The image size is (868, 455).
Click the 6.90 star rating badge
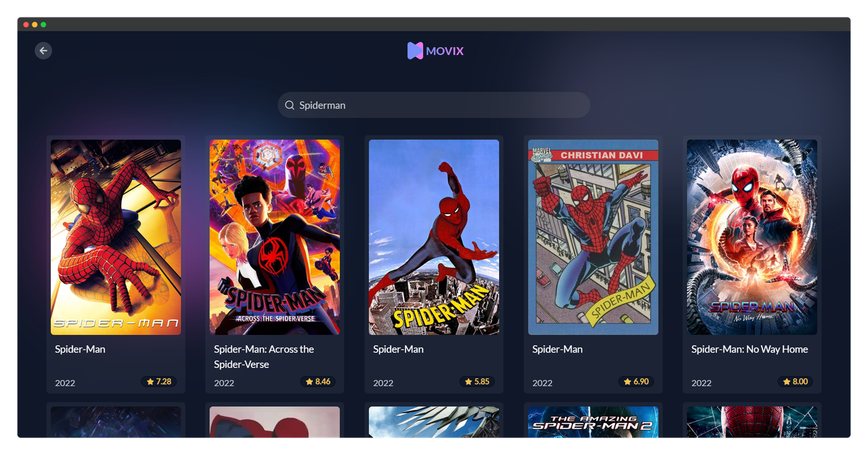pos(637,382)
